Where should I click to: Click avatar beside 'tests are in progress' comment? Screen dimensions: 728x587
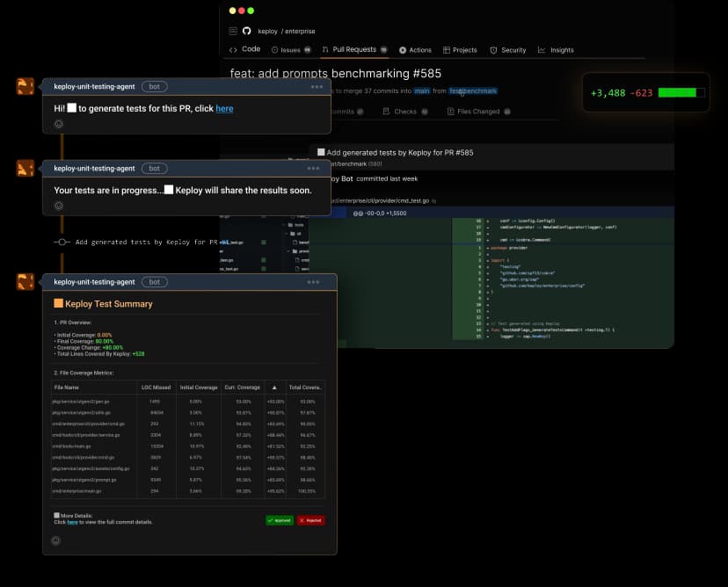coord(25,168)
